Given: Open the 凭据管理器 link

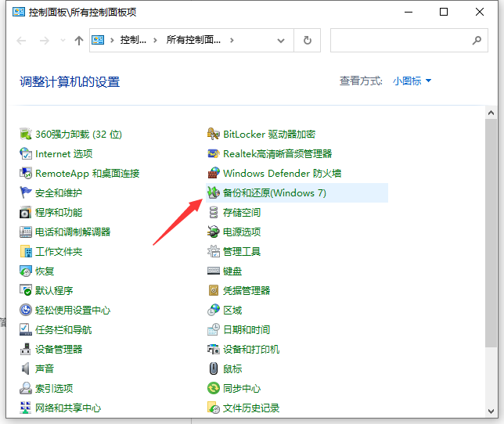Looking at the screenshot, I should pos(247,291).
